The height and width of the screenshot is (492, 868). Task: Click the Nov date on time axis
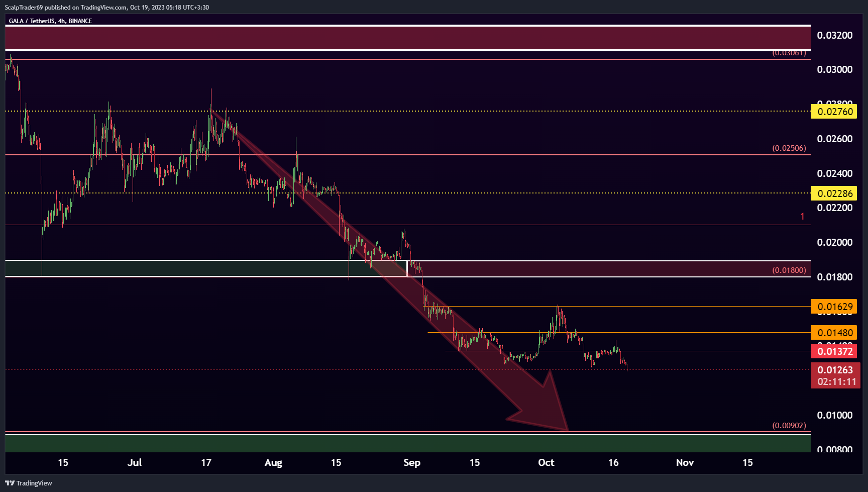tap(685, 462)
